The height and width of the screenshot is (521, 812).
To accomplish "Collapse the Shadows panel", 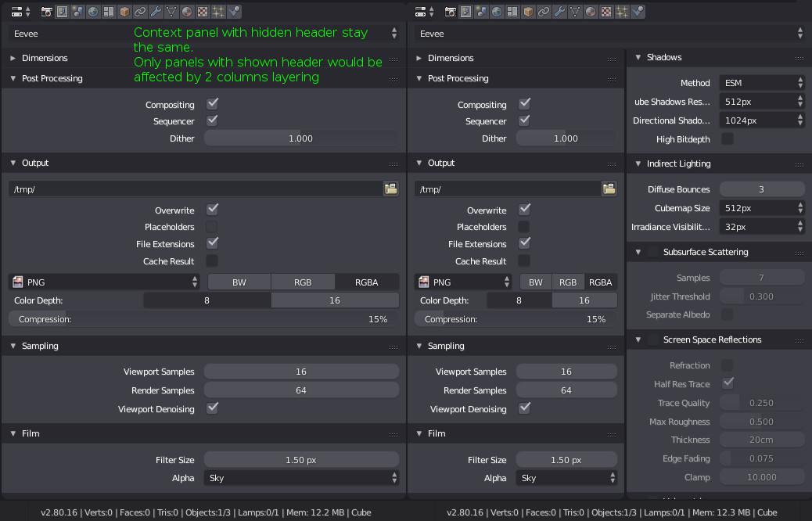I will point(638,57).
